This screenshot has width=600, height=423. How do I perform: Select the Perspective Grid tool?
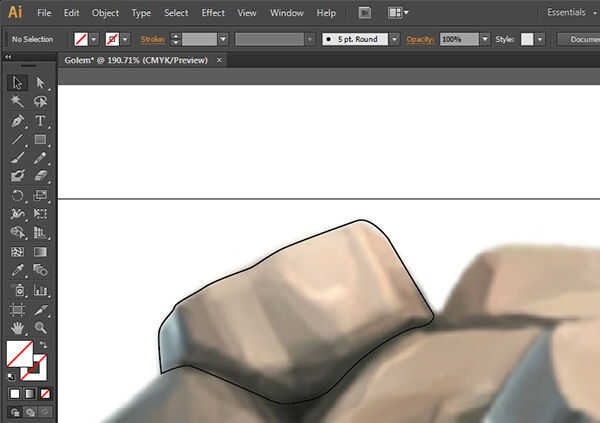[x=40, y=232]
